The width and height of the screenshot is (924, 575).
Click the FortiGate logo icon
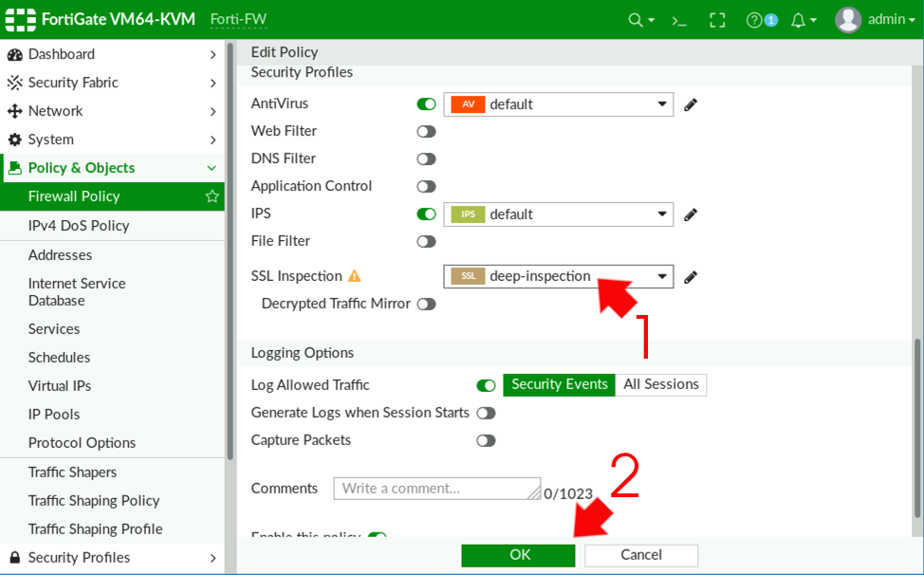(x=21, y=19)
